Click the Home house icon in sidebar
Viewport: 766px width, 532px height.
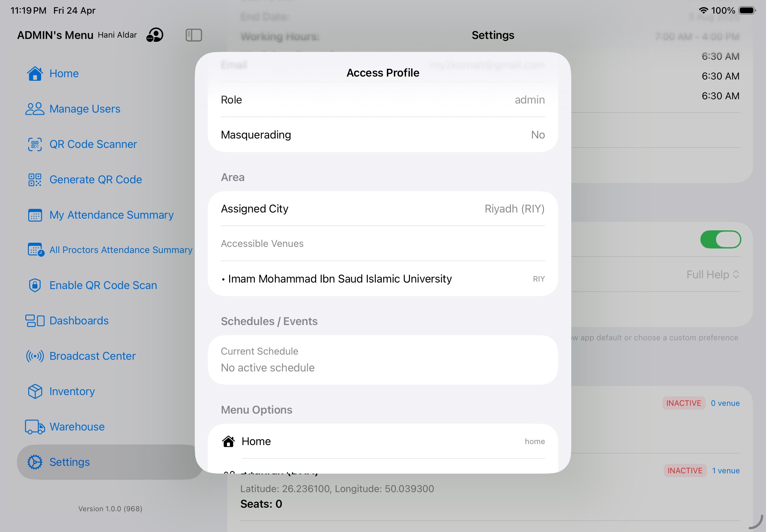35,74
